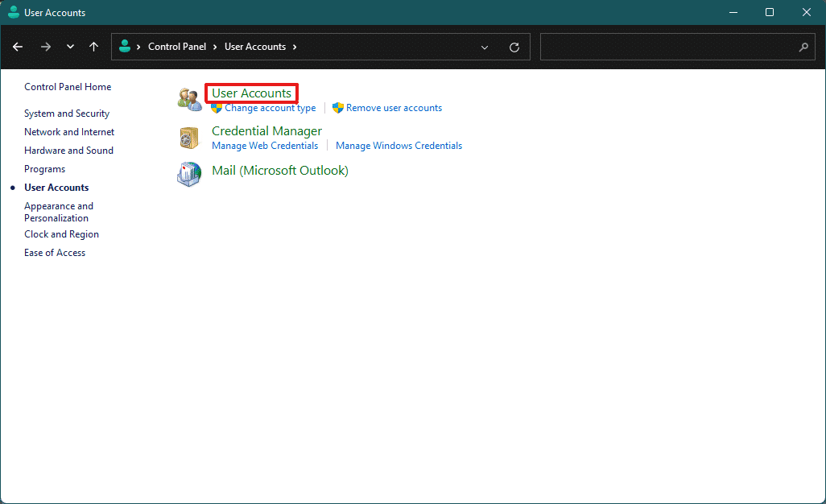Click the address bar user icon
The height and width of the screenshot is (504, 826).
(125, 47)
